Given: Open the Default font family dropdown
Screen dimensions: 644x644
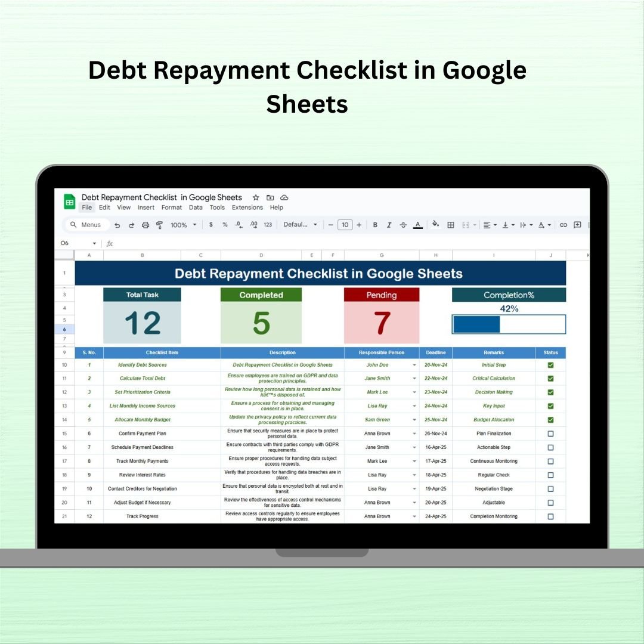Looking at the screenshot, I should click(300, 225).
